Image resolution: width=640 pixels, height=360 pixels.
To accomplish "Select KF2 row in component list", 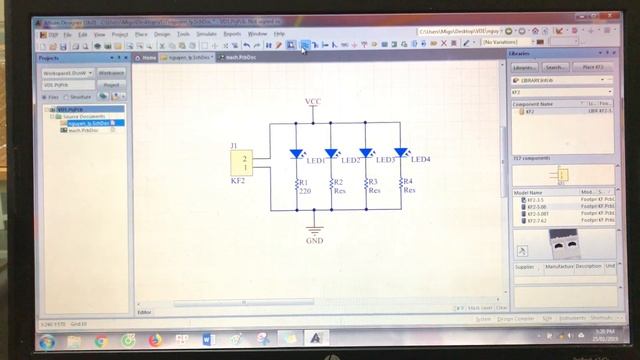I will (563, 111).
